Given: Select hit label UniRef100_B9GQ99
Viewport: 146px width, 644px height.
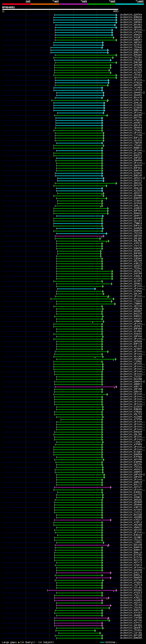Looking at the screenshot, I should 131,20.
